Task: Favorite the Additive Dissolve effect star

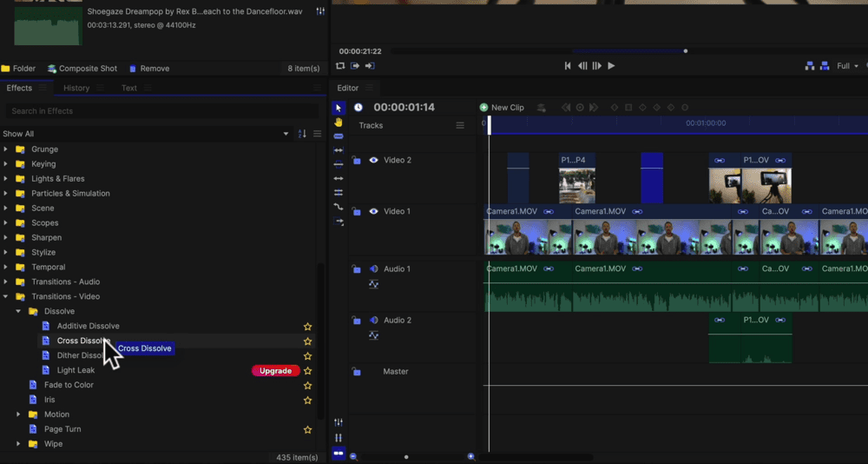Action: click(x=308, y=327)
